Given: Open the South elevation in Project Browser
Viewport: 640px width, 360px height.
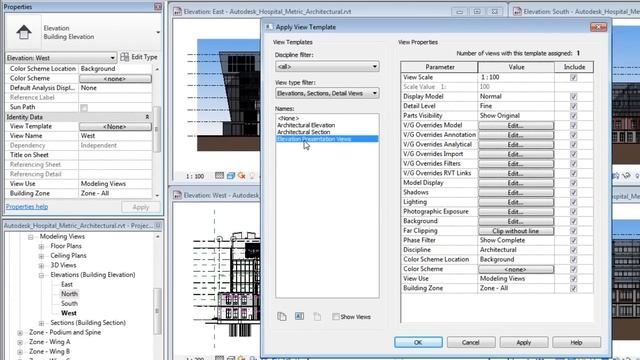Looking at the screenshot, I should click(x=69, y=303).
